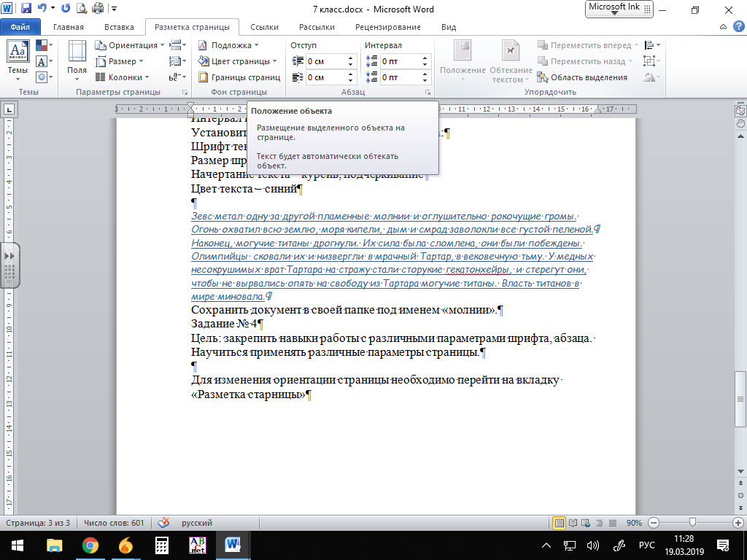Open Calculator from the Windows taskbar
Viewport: 747px width, 560px height.
click(162, 545)
